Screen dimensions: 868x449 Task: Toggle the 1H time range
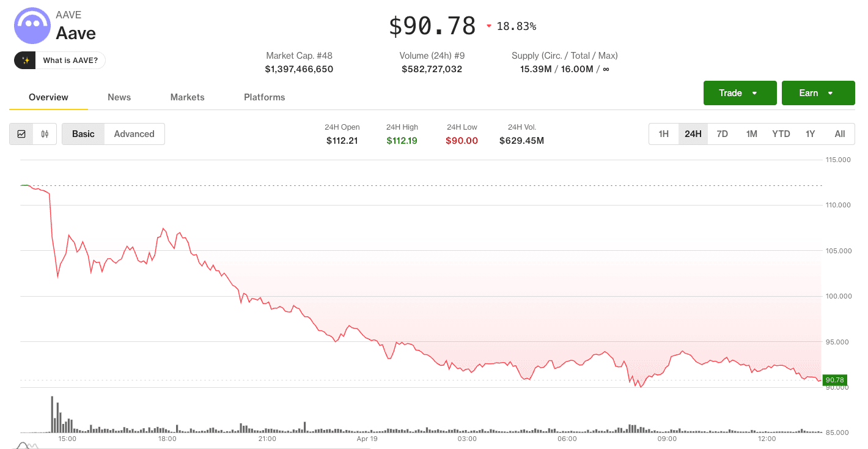(x=664, y=133)
